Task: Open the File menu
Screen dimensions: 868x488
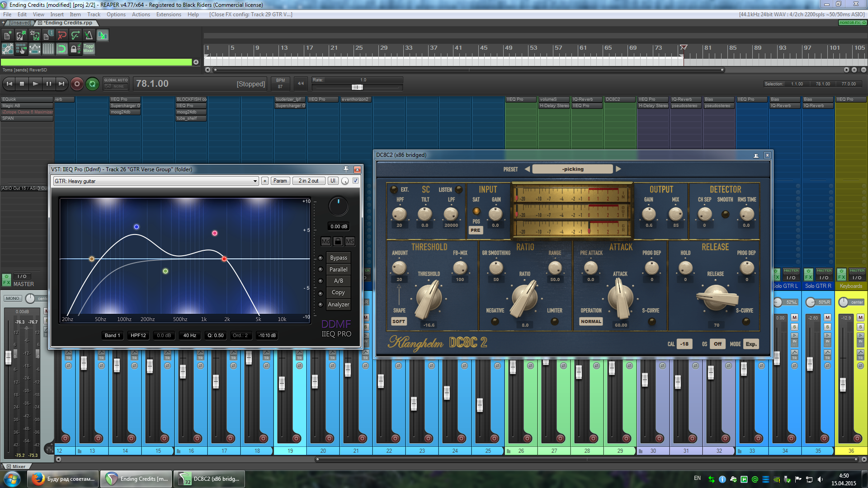Action: point(7,14)
